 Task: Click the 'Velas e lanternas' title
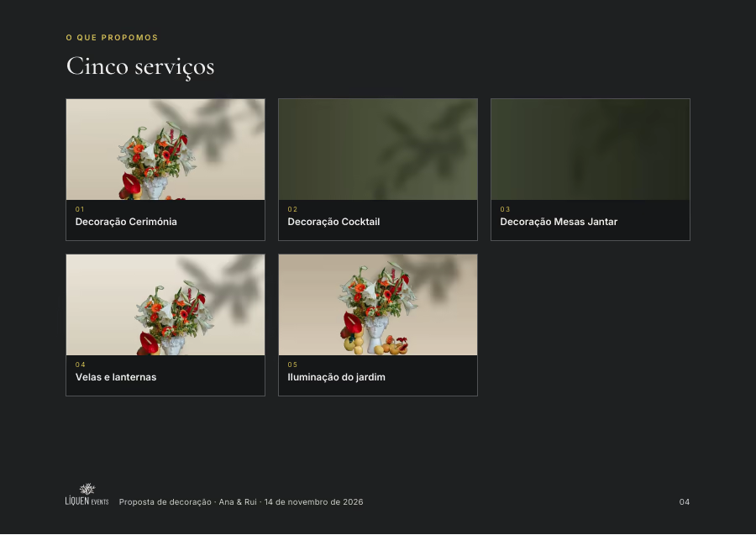pyautogui.click(x=116, y=377)
